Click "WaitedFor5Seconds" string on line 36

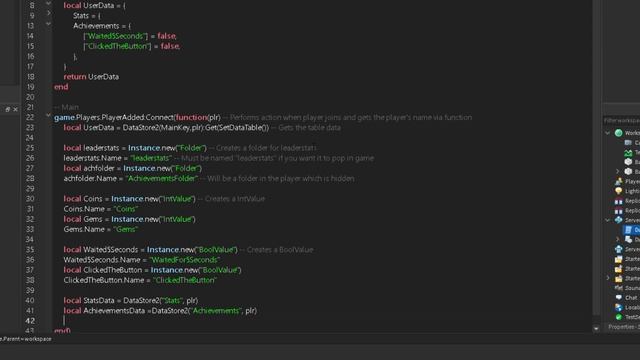coord(184,260)
